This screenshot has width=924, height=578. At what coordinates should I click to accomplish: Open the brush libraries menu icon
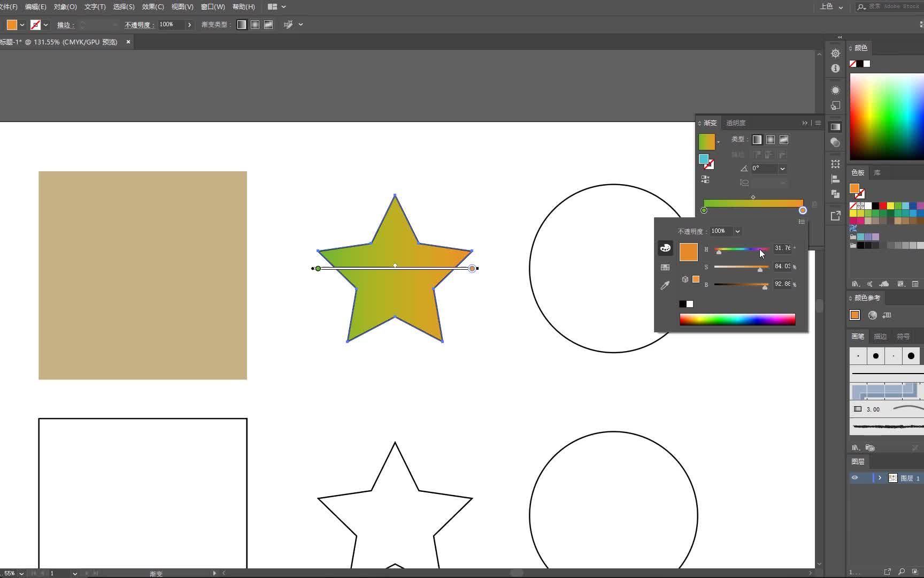coord(856,447)
